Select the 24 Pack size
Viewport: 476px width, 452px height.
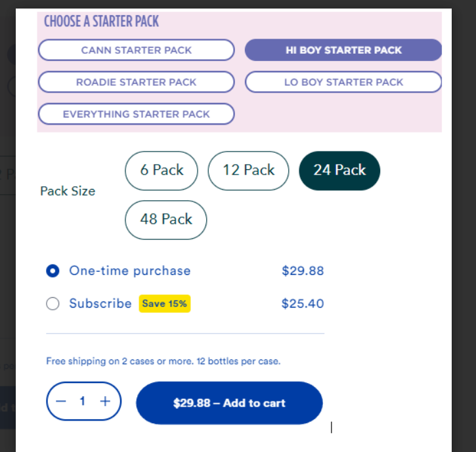pyautogui.click(x=339, y=171)
